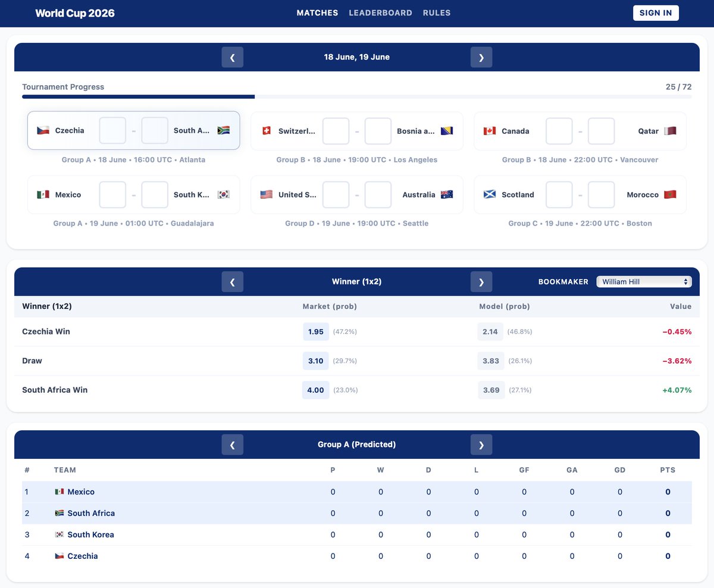Click United States score input box
714x588 pixels.
pyautogui.click(x=336, y=195)
